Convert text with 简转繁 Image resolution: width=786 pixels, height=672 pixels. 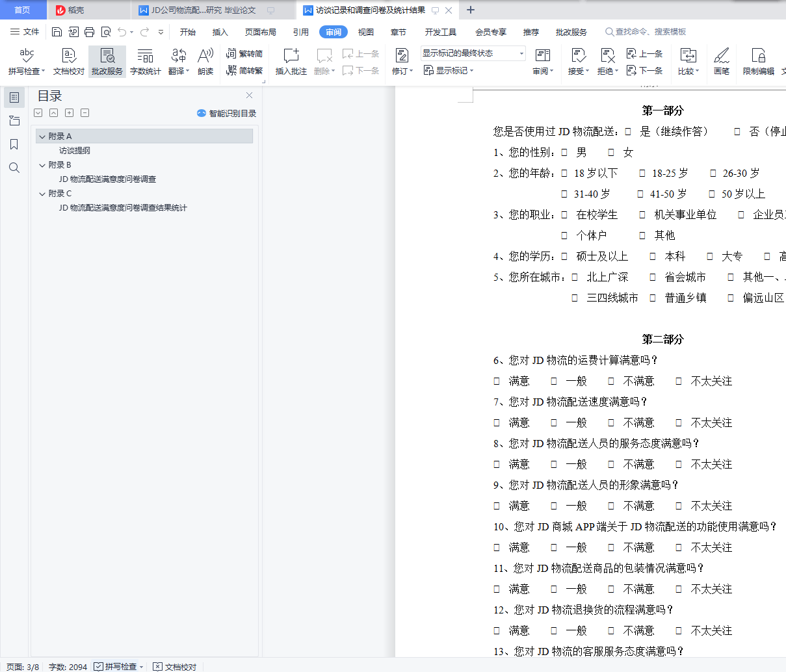click(x=244, y=70)
